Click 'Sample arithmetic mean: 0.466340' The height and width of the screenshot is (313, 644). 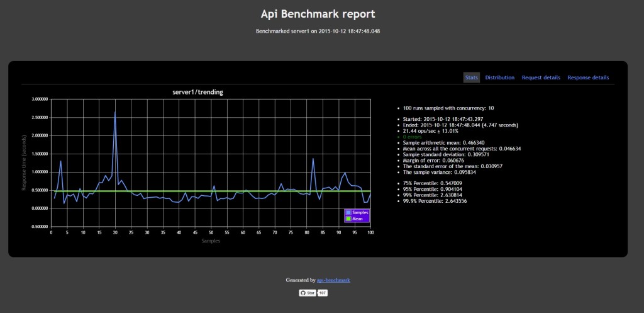[x=444, y=142]
